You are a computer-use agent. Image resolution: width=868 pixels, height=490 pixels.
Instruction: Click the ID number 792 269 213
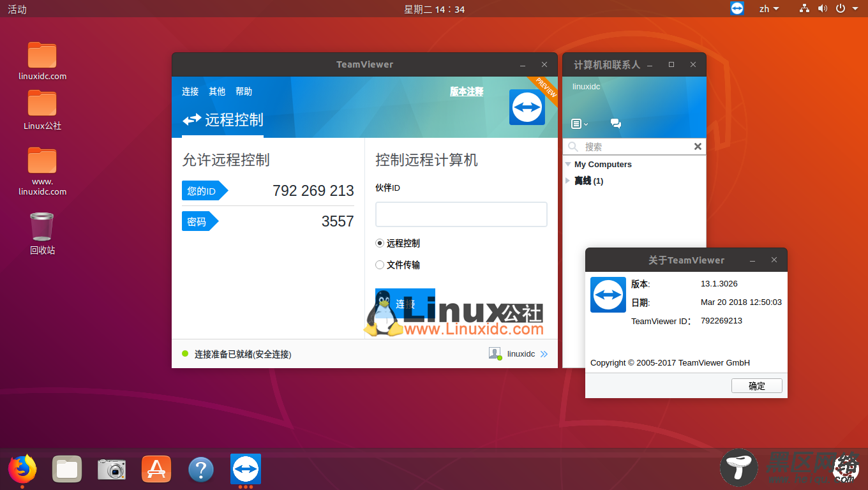(x=313, y=191)
